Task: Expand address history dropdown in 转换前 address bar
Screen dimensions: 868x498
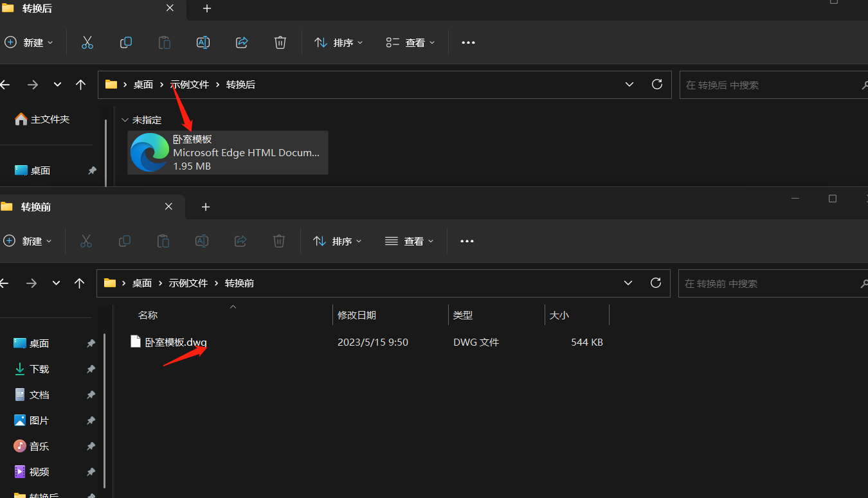Action: pyautogui.click(x=629, y=283)
